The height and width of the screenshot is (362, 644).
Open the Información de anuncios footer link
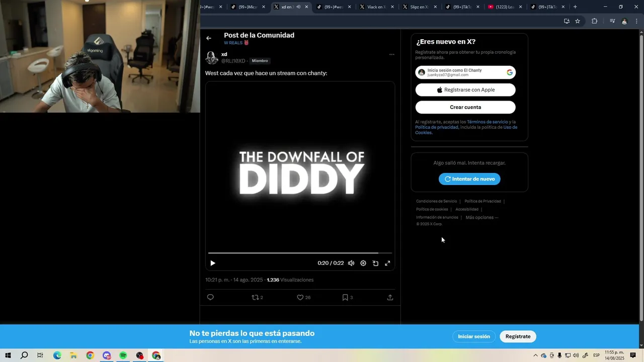(x=437, y=217)
